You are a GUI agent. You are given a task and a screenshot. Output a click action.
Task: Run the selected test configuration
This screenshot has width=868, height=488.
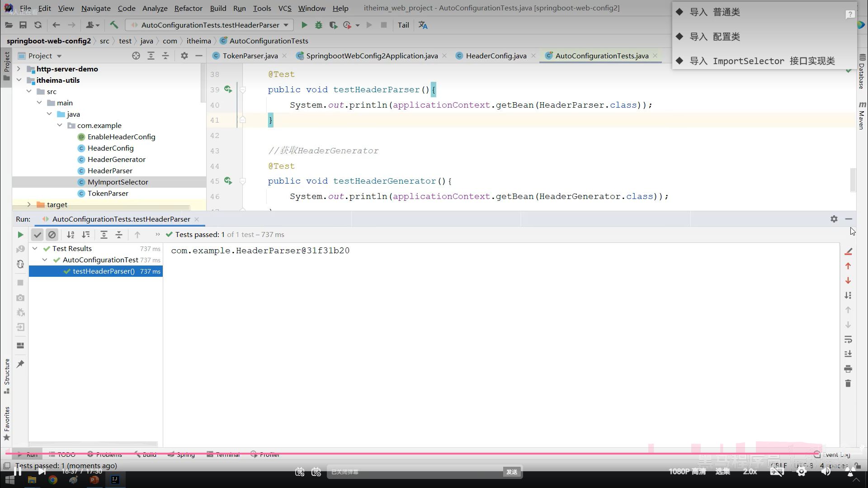(x=304, y=25)
